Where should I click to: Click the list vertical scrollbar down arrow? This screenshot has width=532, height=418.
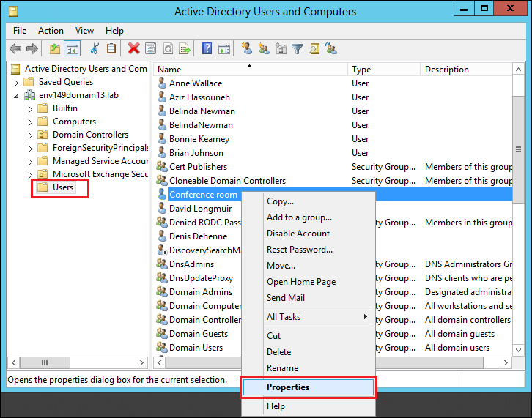(x=518, y=350)
